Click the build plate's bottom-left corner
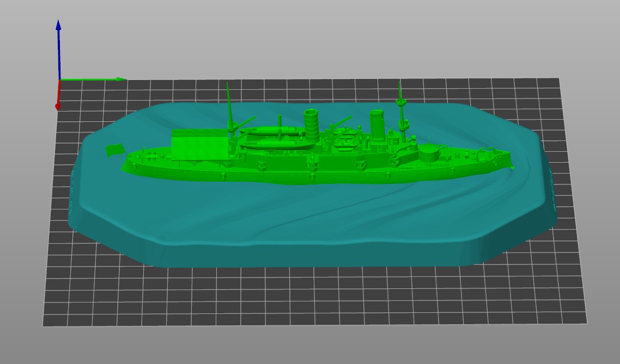The image size is (620, 364). tap(45, 325)
